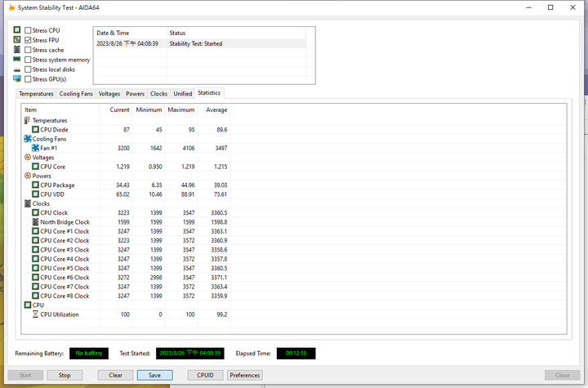The height and width of the screenshot is (388, 588).
Task: Click the hourglass icon of CPU Utilization
Action: [35, 314]
